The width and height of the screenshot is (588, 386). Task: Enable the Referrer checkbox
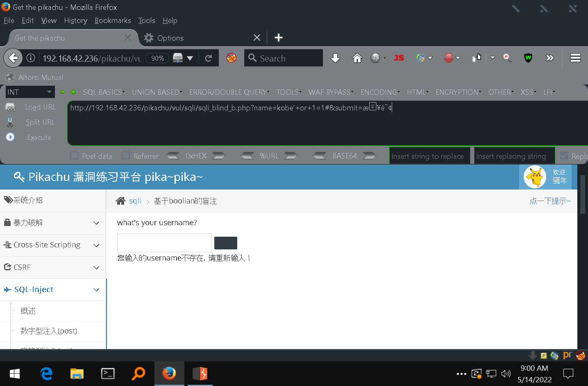[126, 155]
